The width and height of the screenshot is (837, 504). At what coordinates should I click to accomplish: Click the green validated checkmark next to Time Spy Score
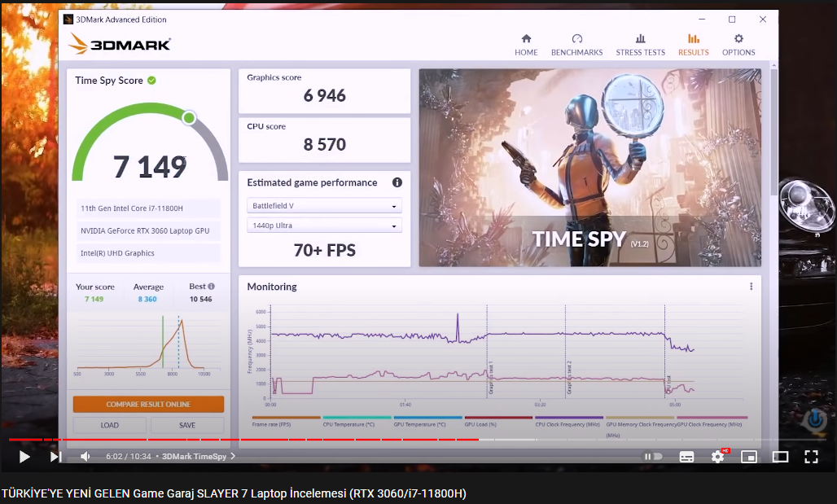pyautogui.click(x=151, y=80)
